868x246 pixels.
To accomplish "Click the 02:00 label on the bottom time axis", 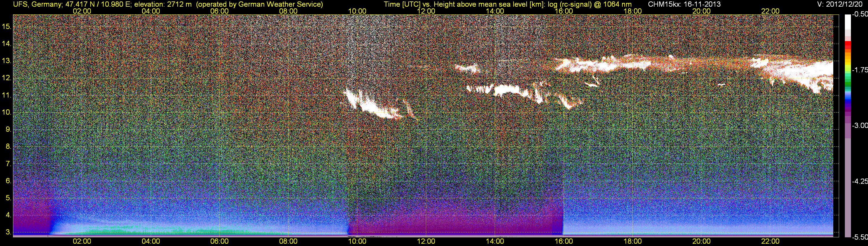I will [x=82, y=241].
